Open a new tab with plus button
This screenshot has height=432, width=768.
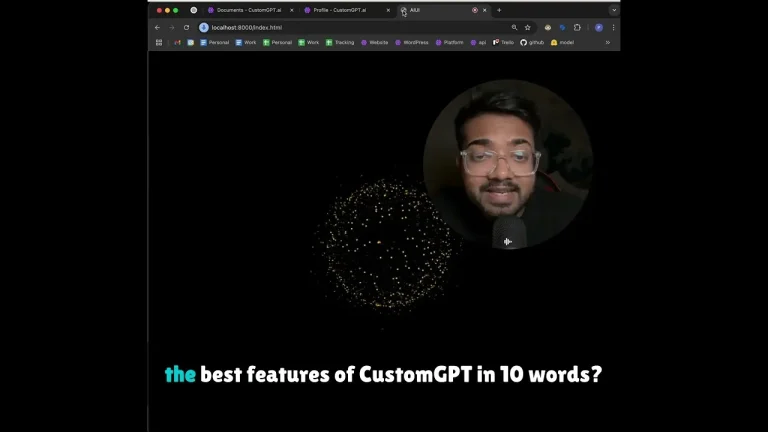499,10
